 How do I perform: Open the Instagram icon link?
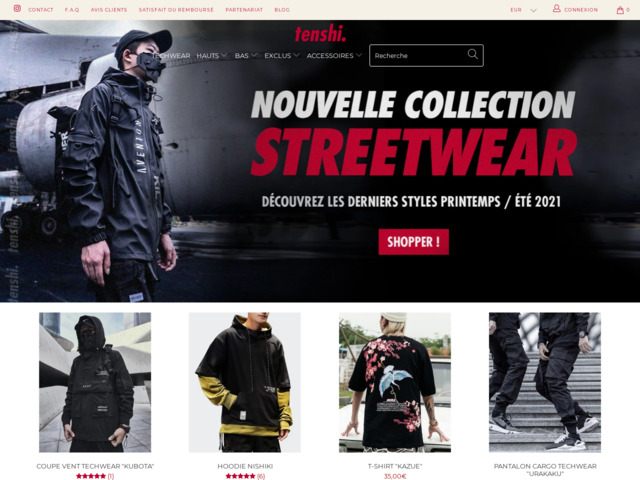[17, 9]
